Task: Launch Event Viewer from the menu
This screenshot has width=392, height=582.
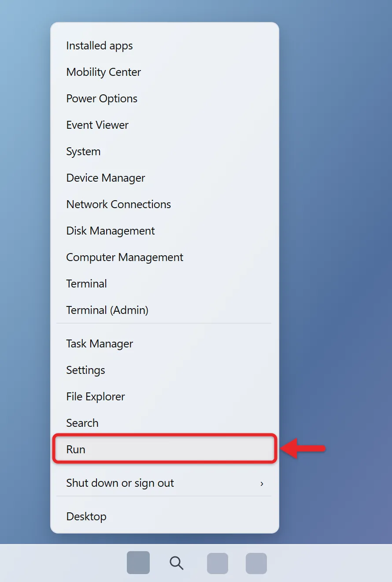Action: [165, 125]
